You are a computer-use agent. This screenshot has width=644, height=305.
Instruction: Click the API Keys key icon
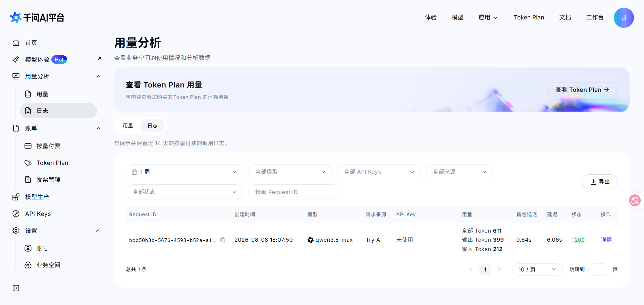16,214
